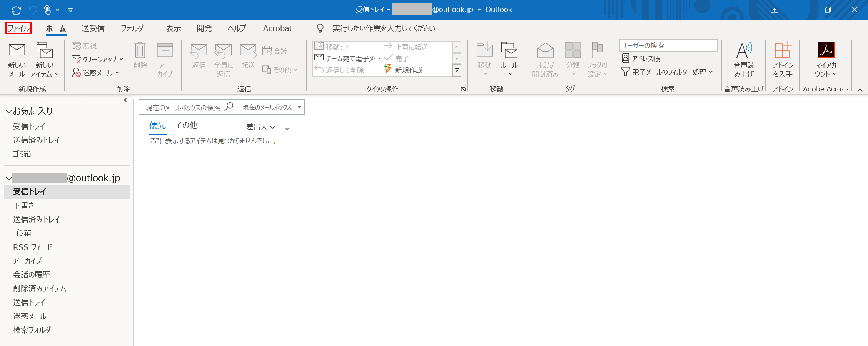Click the ユーザーの検索 people search field

click(x=668, y=45)
